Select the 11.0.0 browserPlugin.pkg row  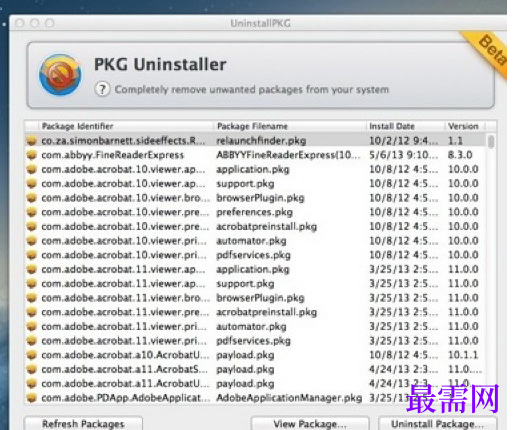point(255,298)
